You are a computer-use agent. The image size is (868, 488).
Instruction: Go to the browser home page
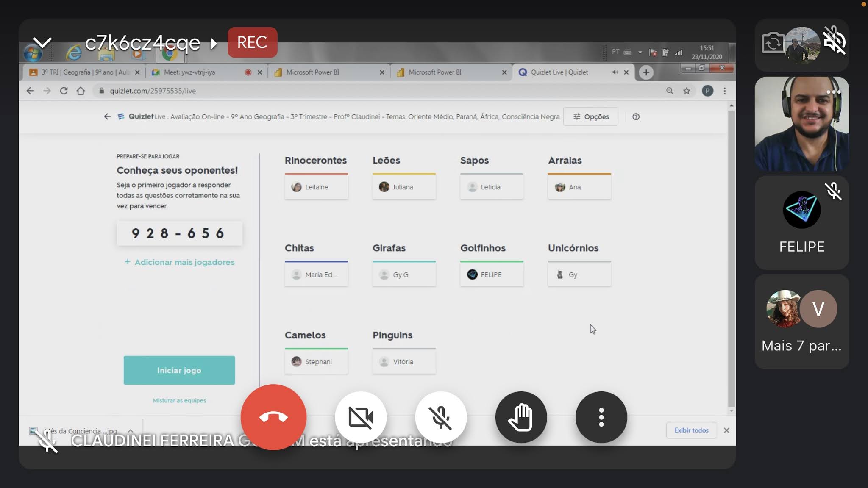click(x=81, y=91)
